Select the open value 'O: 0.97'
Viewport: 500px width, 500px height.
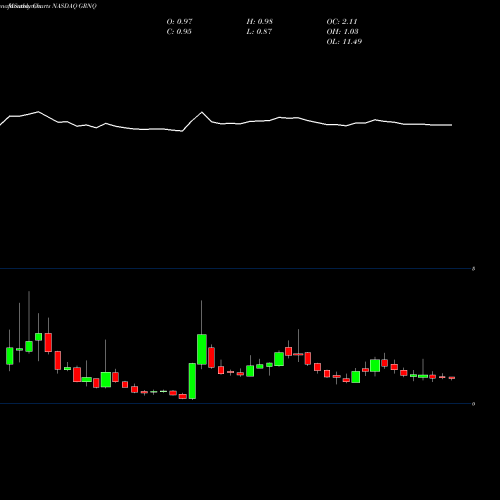[179, 22]
